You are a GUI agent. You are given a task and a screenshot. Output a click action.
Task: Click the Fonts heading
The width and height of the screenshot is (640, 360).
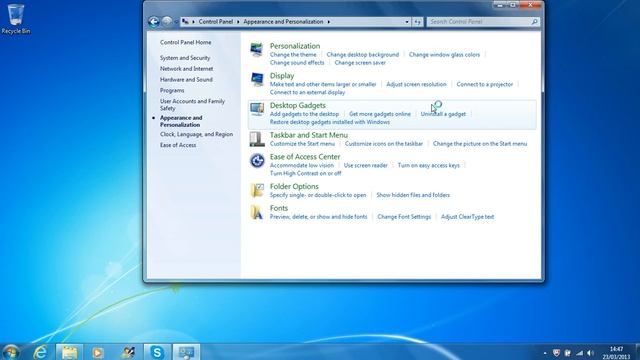tap(279, 208)
